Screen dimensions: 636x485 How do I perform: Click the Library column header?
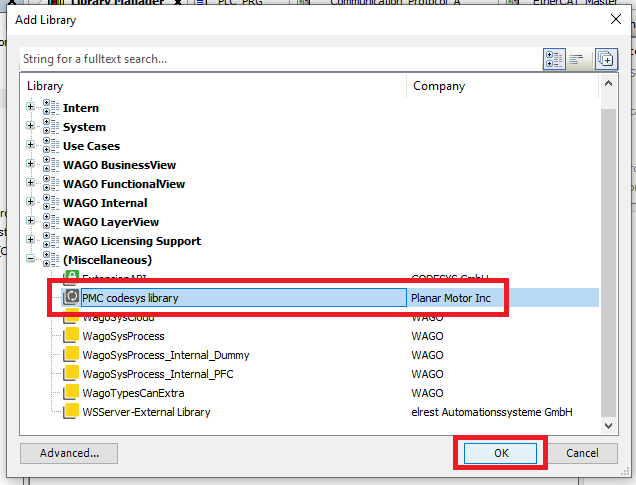[x=213, y=86]
